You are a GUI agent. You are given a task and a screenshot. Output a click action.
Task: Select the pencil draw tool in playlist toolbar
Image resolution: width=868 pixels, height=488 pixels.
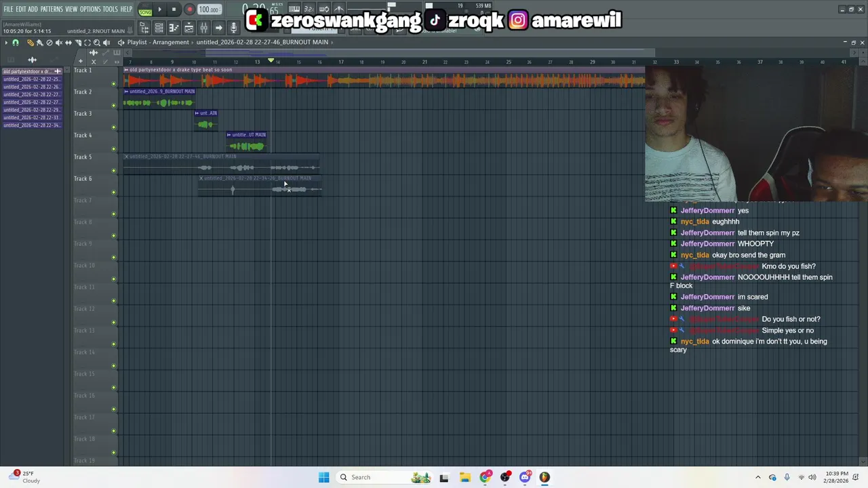pos(31,43)
